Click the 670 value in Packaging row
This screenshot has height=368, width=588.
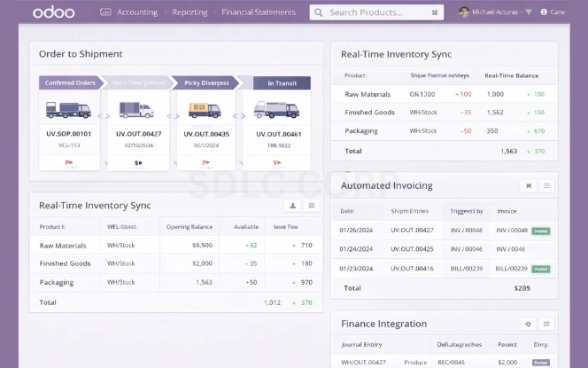[x=539, y=131]
